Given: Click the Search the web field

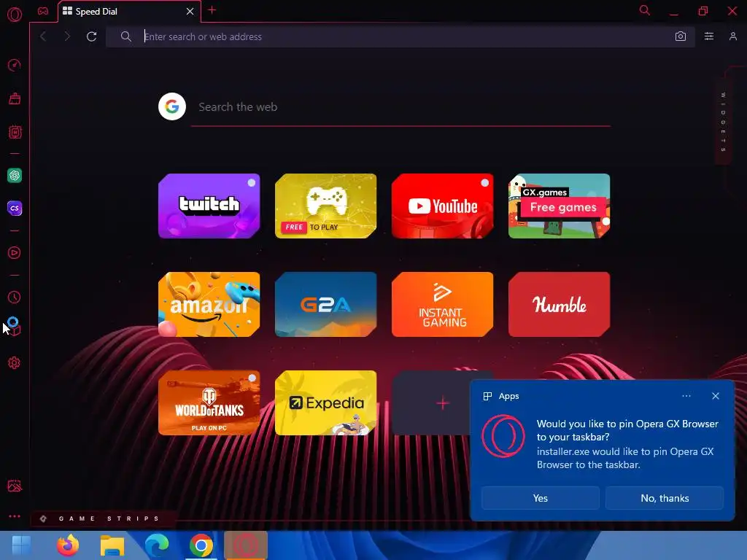Looking at the screenshot, I should (400, 107).
